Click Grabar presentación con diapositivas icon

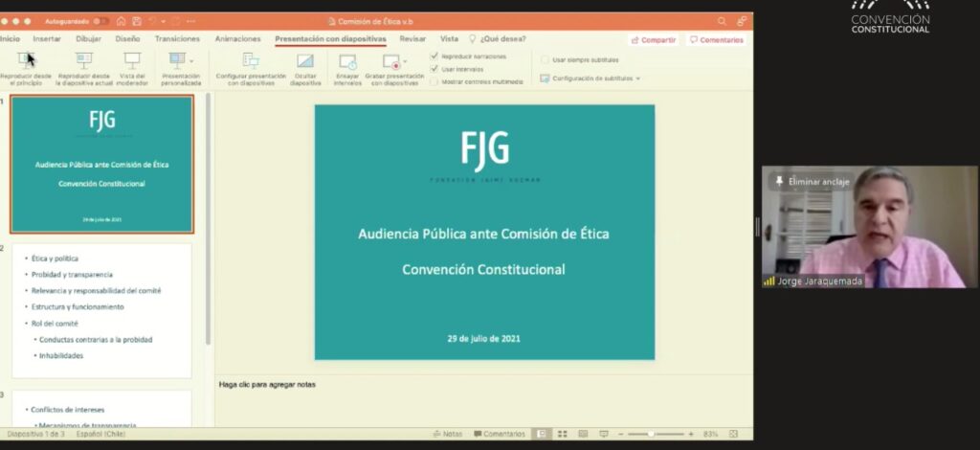tap(391, 61)
